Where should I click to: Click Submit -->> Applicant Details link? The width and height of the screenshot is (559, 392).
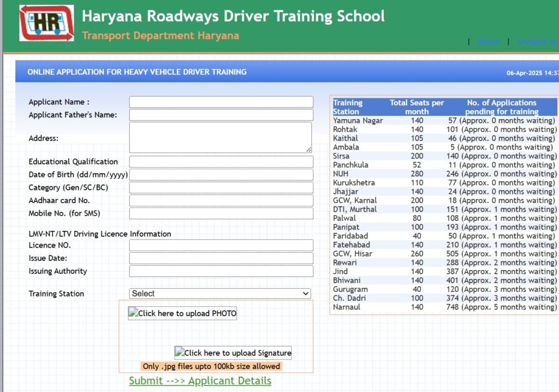coord(200,381)
